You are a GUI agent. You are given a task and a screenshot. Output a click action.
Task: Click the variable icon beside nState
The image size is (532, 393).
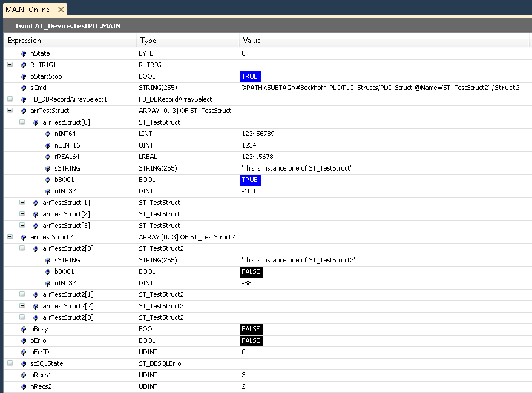click(x=24, y=54)
